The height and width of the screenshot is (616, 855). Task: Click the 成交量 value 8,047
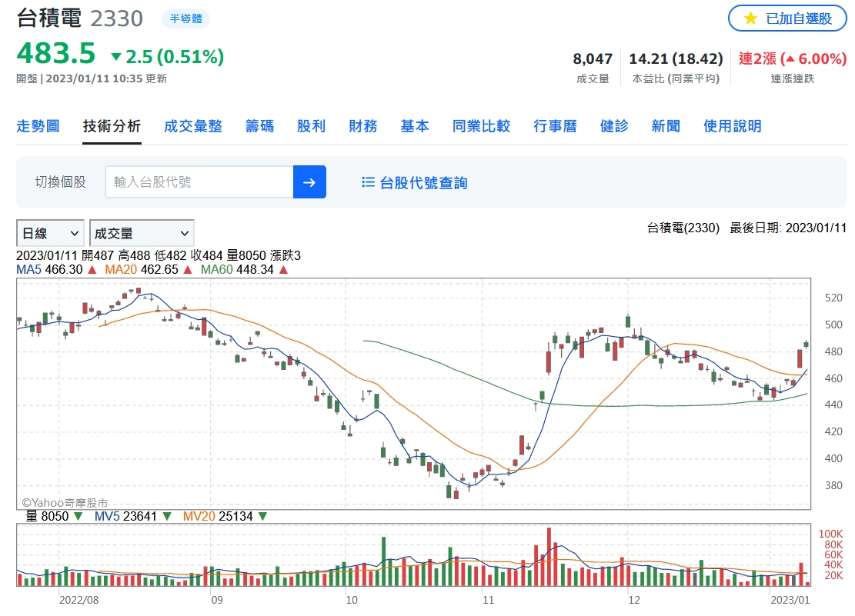pos(593,59)
